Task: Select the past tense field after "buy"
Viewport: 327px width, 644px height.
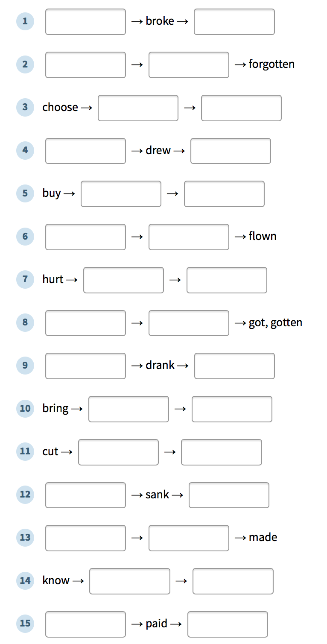Action: click(x=121, y=194)
